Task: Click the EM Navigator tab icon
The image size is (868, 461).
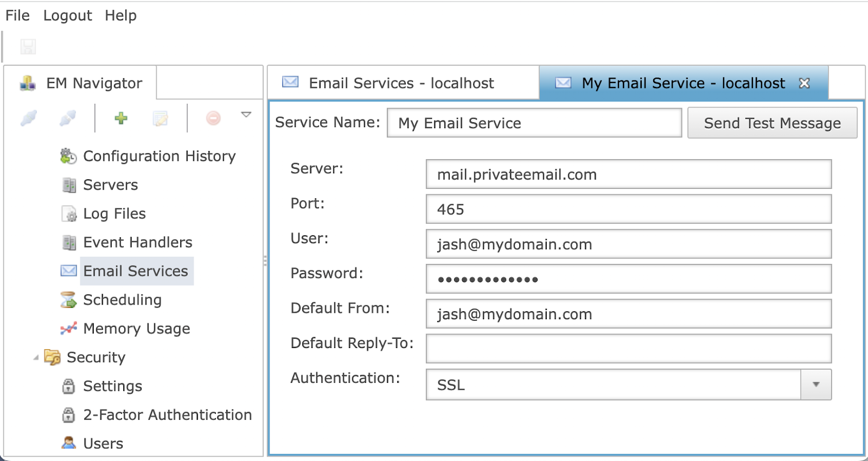Action: click(28, 83)
